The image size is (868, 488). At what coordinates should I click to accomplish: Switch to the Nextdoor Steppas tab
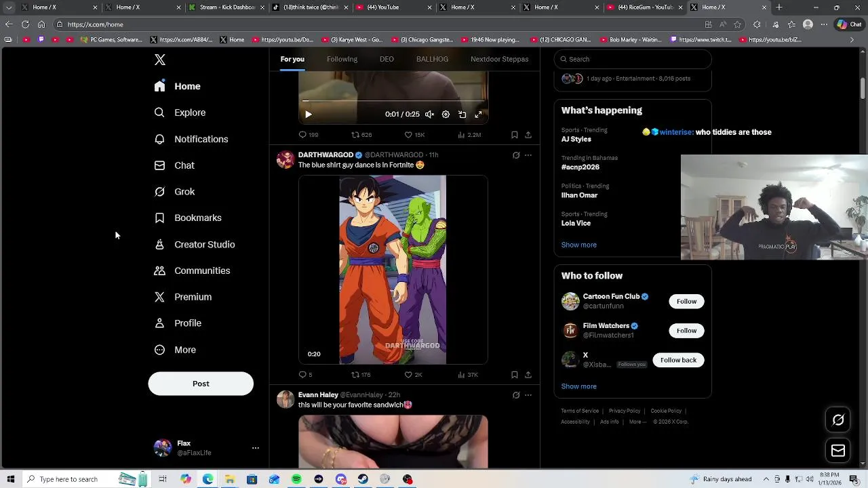pos(499,59)
